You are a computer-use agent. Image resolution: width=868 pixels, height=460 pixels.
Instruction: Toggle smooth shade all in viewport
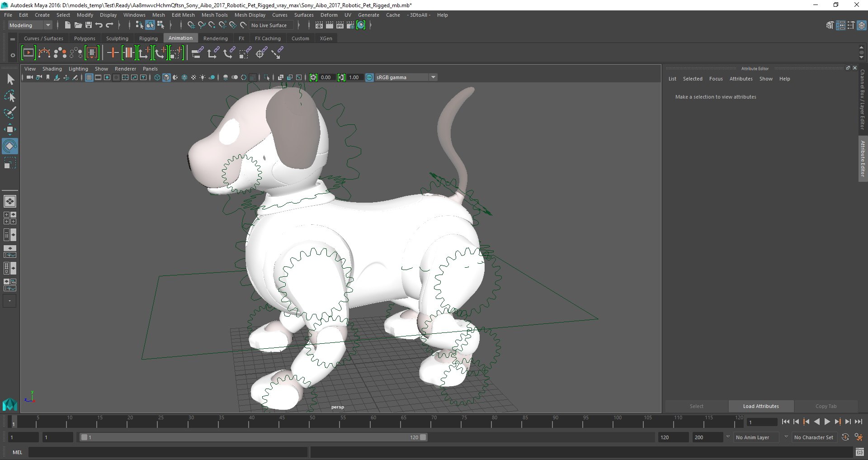tap(166, 77)
